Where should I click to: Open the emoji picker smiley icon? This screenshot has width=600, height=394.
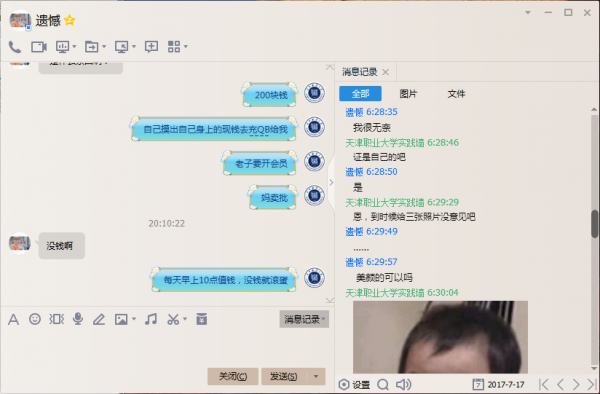coord(35,319)
